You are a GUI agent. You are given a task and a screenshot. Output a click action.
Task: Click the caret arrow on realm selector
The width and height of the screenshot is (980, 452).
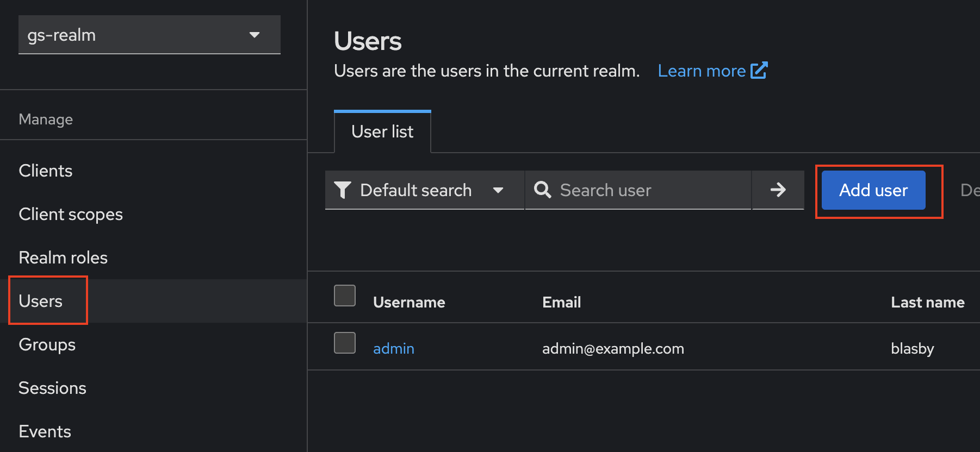pos(254,35)
